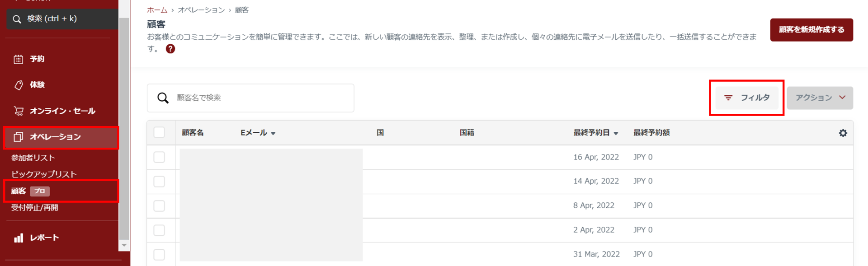Click the shopping cart icon for オンライン・セール

pos(19,111)
